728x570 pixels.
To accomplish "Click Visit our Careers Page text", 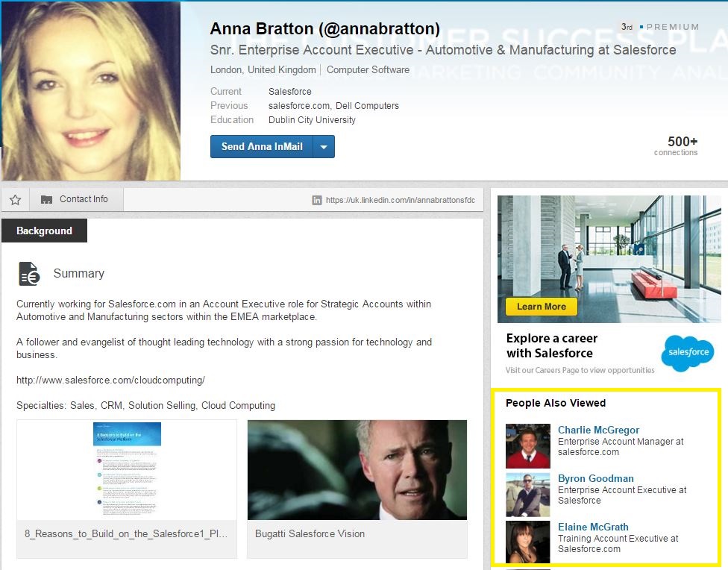I will point(580,370).
